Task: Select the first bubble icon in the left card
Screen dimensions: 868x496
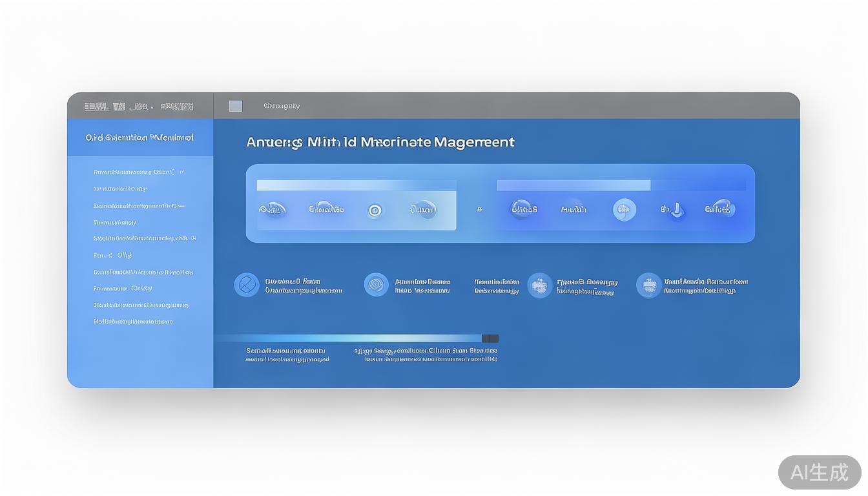Action: 273,209
